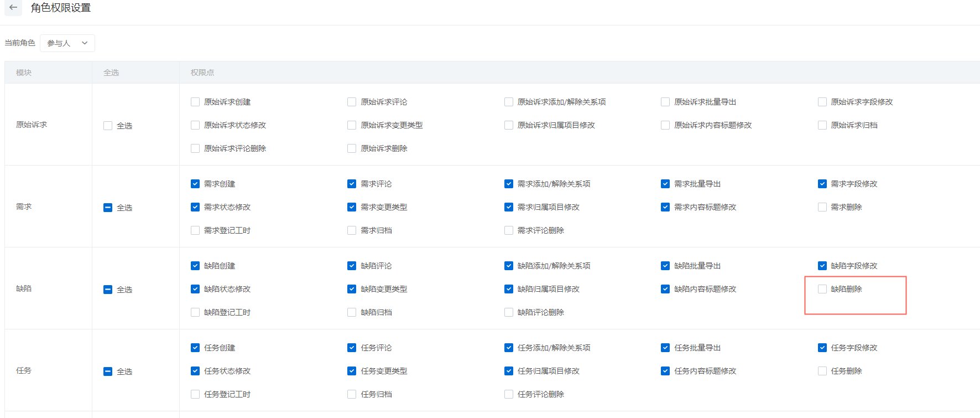Viewport: 980px width, 418px height.
Task: Click the 模块 column header
Action: click(x=24, y=73)
